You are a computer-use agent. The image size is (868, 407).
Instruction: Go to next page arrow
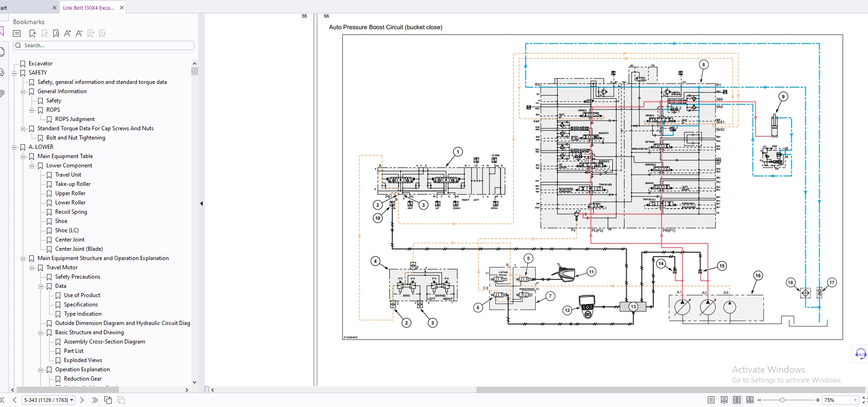82,400
